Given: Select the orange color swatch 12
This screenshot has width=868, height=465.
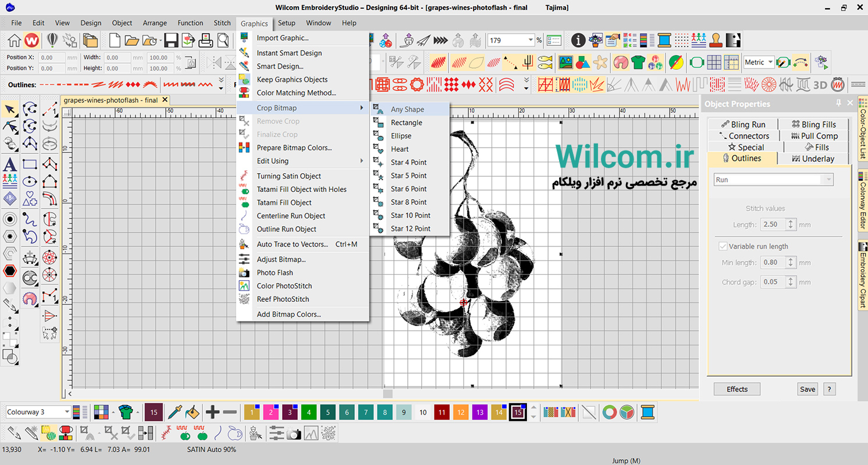Looking at the screenshot, I should (461, 412).
